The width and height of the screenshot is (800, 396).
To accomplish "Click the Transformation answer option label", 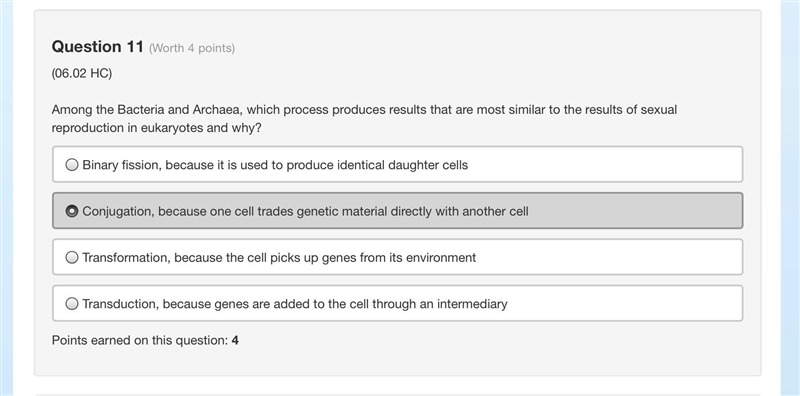I will tap(279, 258).
